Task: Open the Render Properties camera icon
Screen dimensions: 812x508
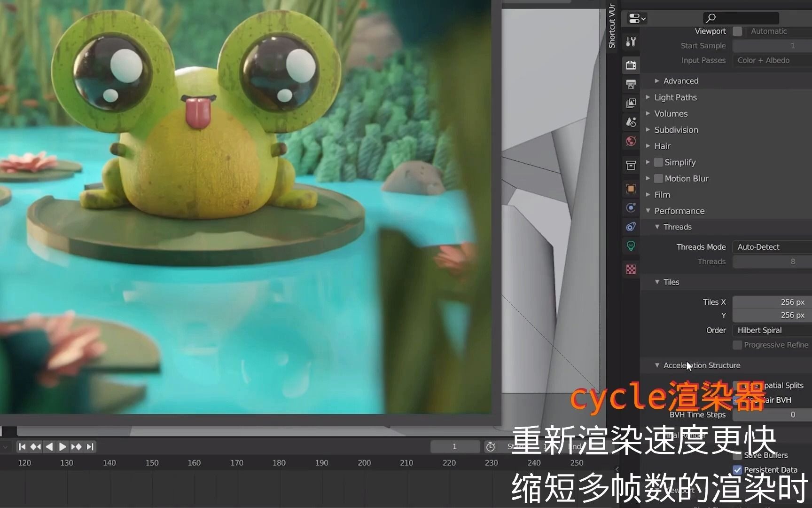Action: [631, 65]
